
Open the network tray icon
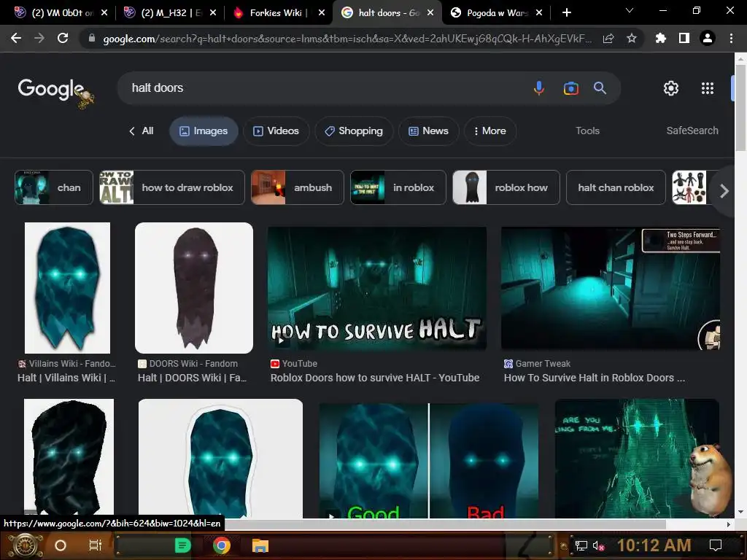[x=581, y=545]
